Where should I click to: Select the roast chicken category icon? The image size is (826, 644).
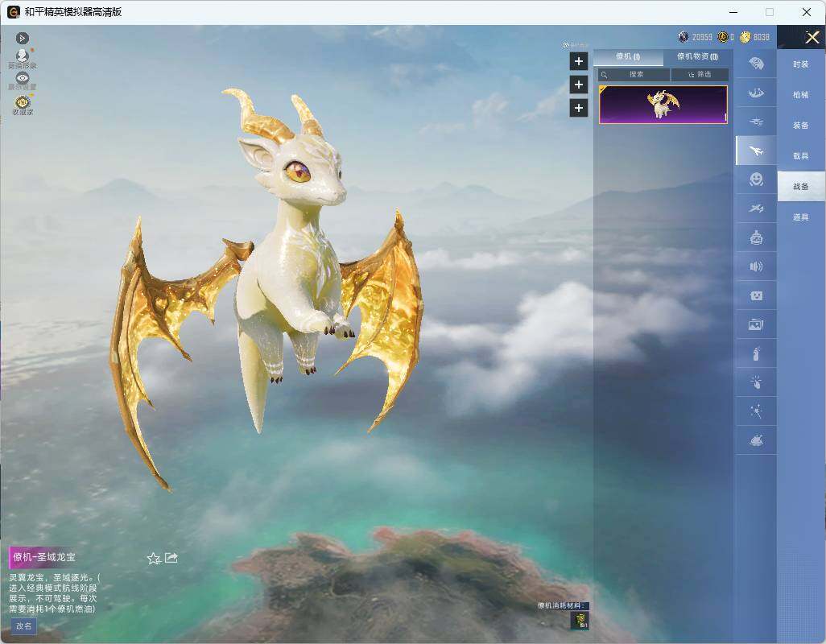click(x=756, y=440)
